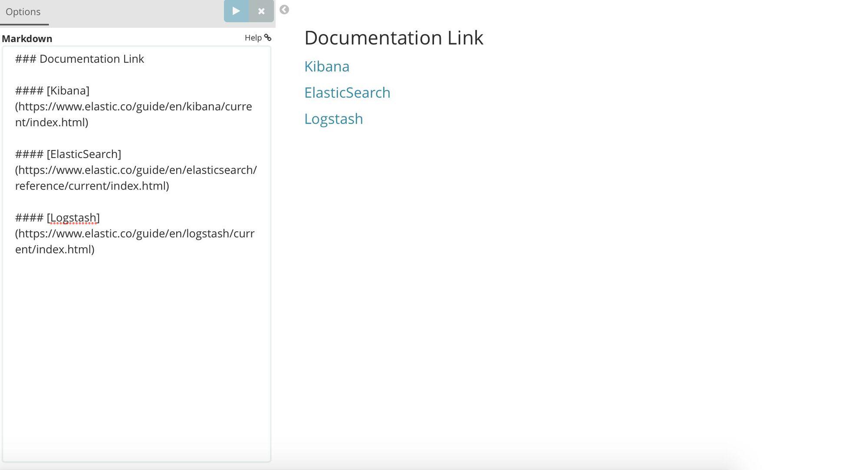
Task: Open the rendered Kibana link
Action: tap(326, 66)
